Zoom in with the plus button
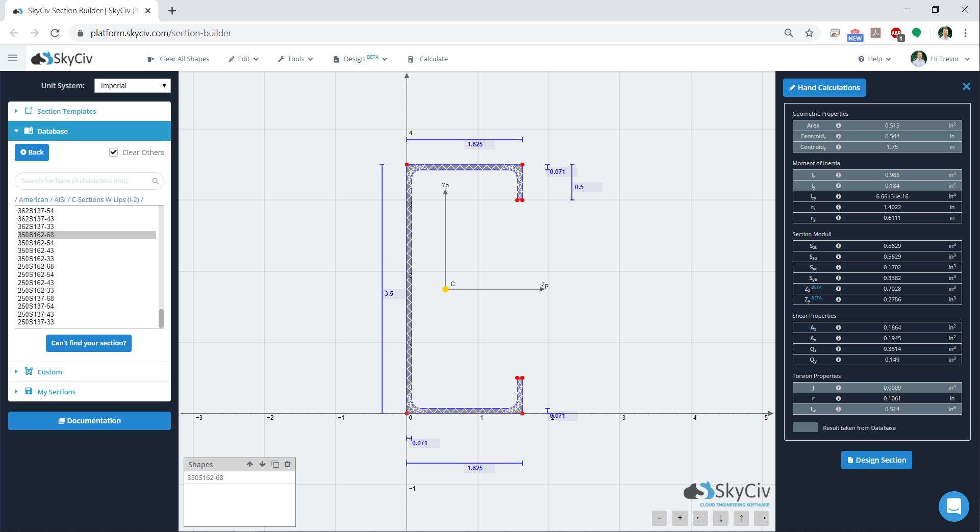980x532 pixels. tap(680, 518)
